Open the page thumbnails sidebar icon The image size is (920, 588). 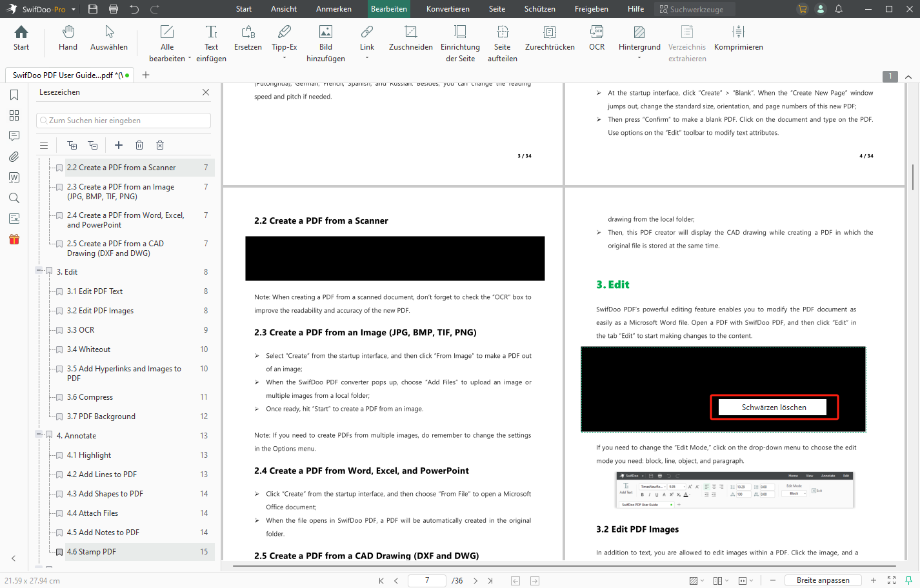click(14, 115)
